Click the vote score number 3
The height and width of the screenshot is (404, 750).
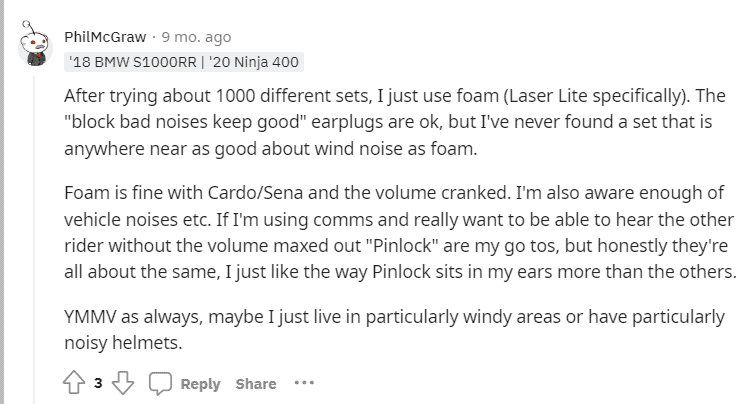click(98, 383)
